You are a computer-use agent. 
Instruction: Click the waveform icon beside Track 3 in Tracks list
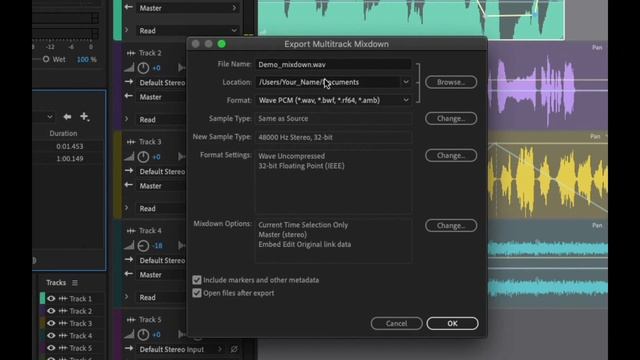tap(63, 323)
